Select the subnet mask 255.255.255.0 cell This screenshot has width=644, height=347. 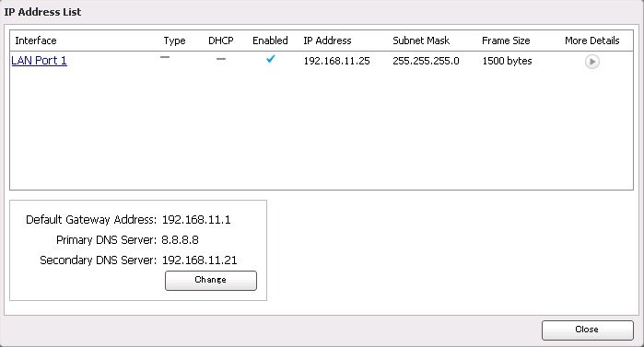click(x=426, y=61)
